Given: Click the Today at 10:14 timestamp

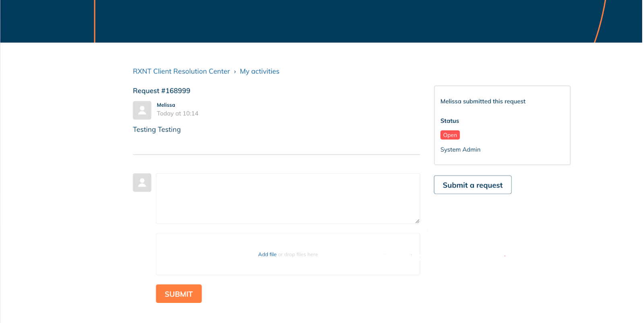Looking at the screenshot, I should point(178,114).
